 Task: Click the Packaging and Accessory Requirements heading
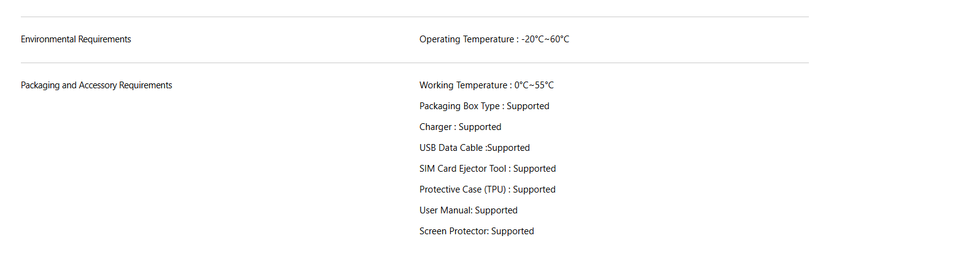96,85
